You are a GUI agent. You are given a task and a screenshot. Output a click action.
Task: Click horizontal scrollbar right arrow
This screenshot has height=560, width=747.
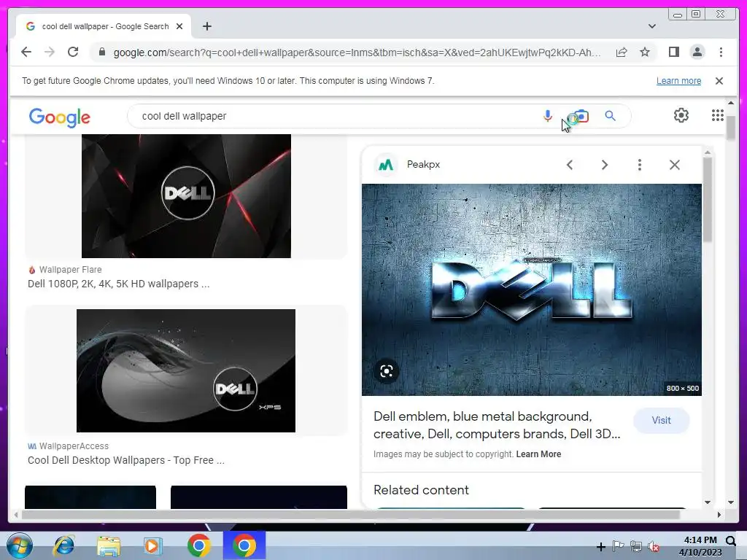719,514
